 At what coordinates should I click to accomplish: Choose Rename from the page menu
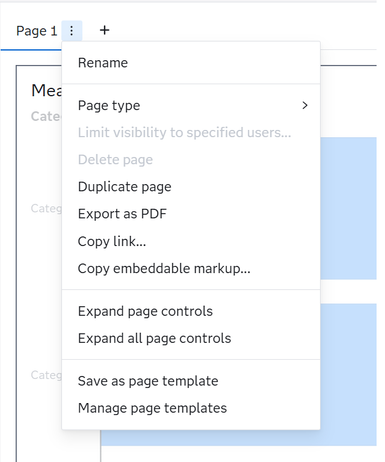(x=191, y=63)
